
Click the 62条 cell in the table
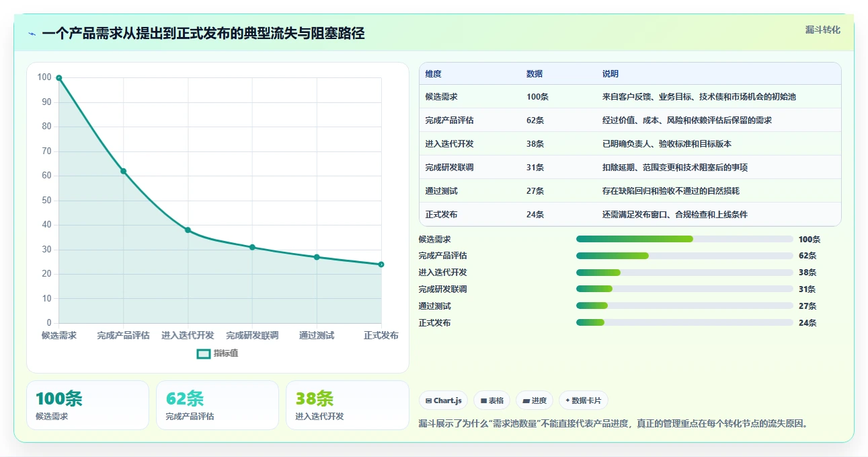pos(535,120)
